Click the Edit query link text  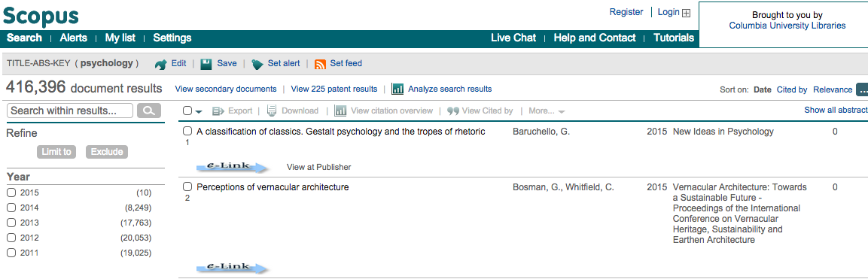(x=179, y=63)
